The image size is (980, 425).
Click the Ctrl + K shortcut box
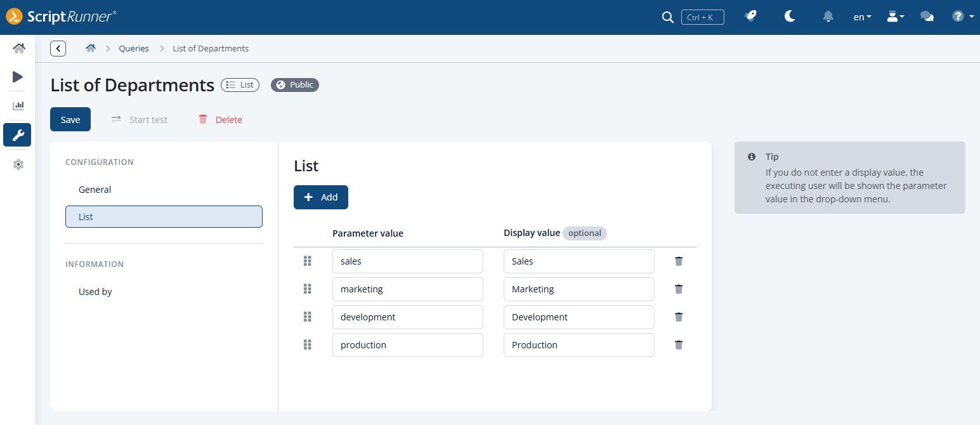(x=703, y=17)
